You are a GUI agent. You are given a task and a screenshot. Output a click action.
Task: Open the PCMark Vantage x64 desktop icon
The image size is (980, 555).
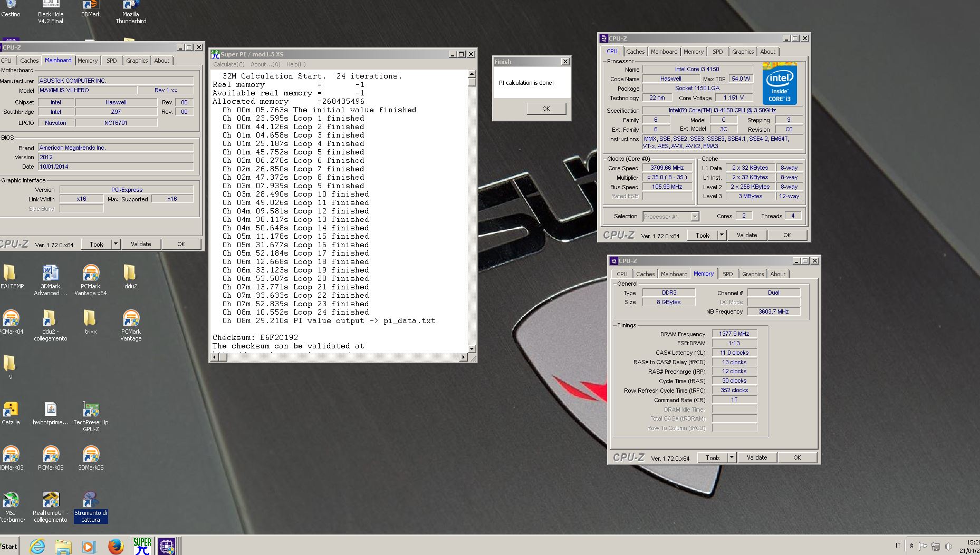pyautogui.click(x=91, y=280)
